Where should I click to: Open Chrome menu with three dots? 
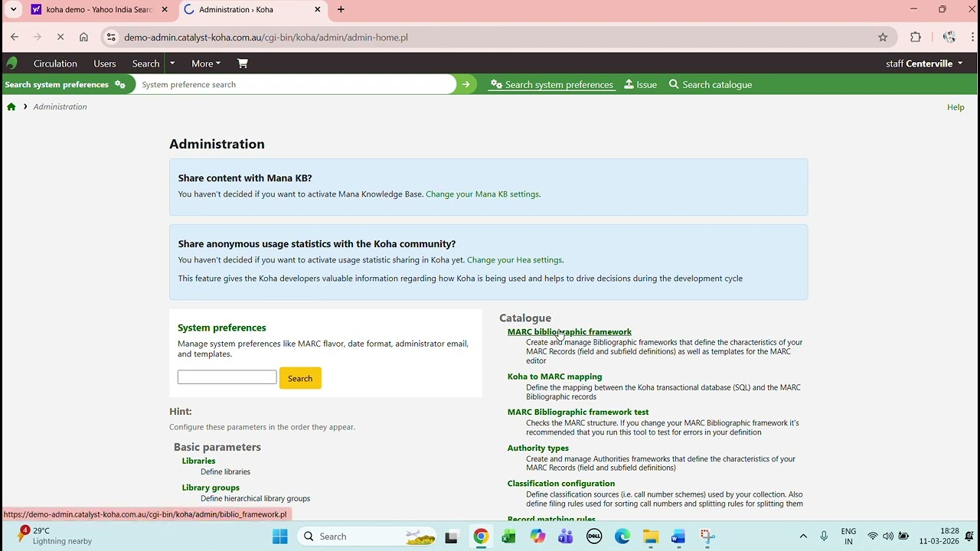pyautogui.click(x=973, y=37)
